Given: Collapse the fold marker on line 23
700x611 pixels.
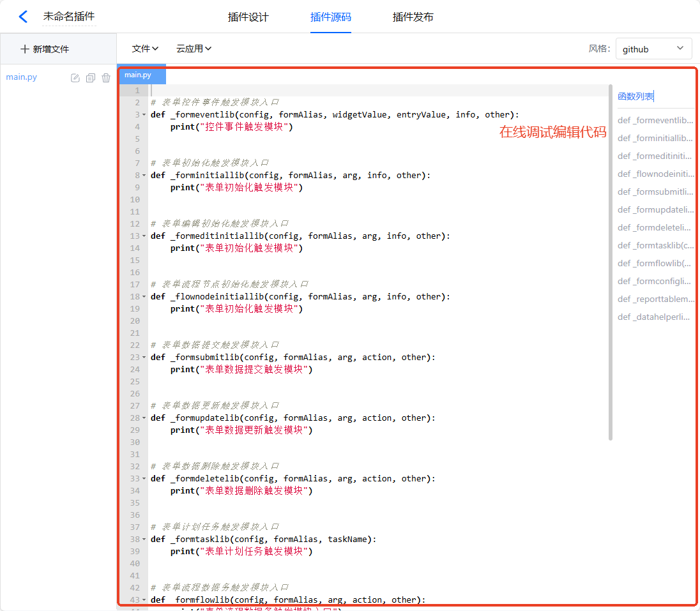Looking at the screenshot, I should [x=144, y=358].
